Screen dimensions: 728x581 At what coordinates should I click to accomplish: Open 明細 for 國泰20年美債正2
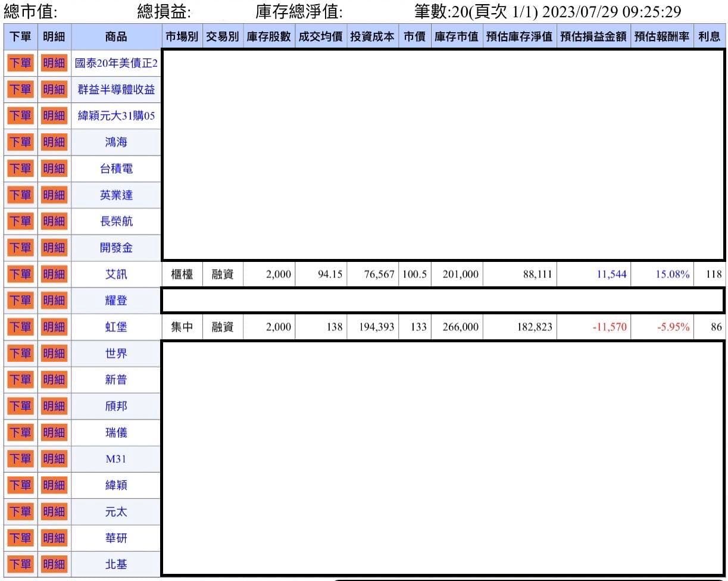click(54, 63)
